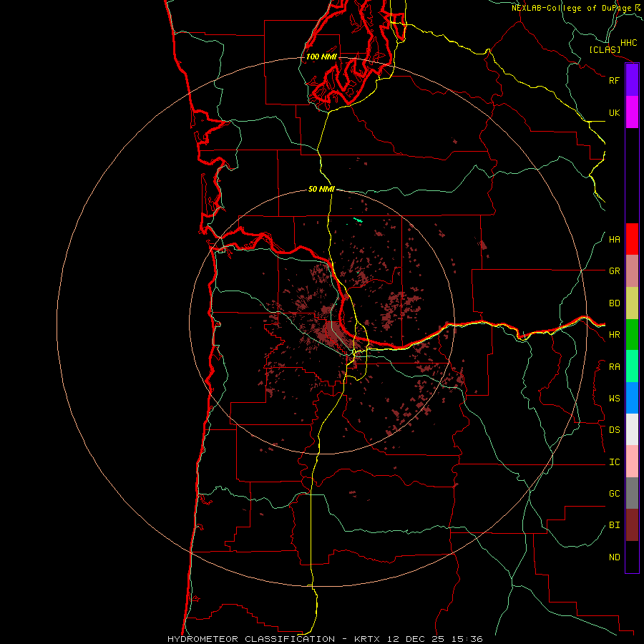The height and width of the screenshot is (644, 644).
Task: Click the UK magenta legend swatch
Action: (632, 112)
